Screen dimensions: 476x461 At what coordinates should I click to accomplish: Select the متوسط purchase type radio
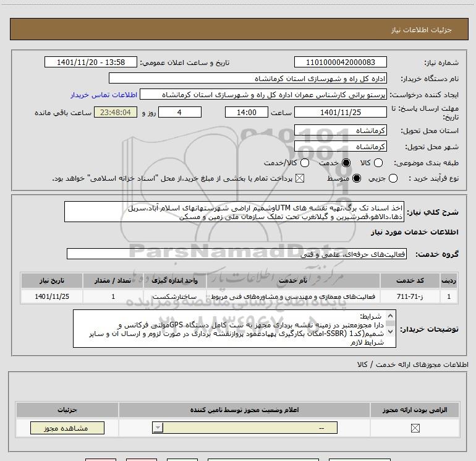(357, 178)
